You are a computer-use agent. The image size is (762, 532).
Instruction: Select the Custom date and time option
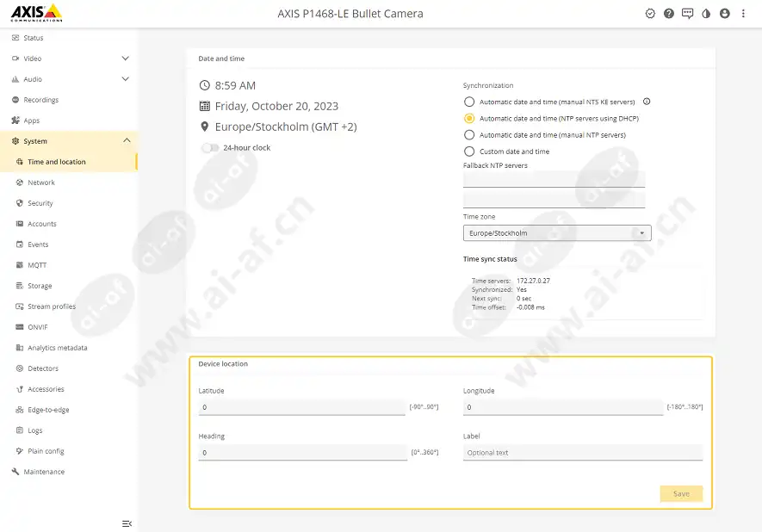click(469, 152)
